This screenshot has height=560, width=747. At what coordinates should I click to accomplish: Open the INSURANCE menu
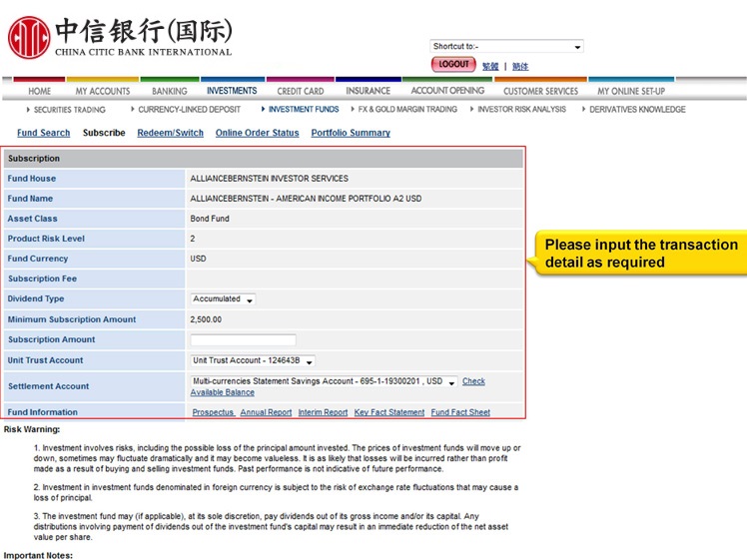pyautogui.click(x=368, y=91)
